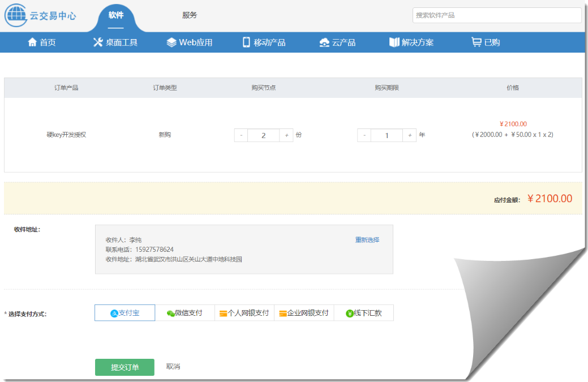The image size is (588, 382).
Task: Click price breakdown (¥2000.00 + ¥50.00 x 1 x 2)
Action: [x=513, y=135]
